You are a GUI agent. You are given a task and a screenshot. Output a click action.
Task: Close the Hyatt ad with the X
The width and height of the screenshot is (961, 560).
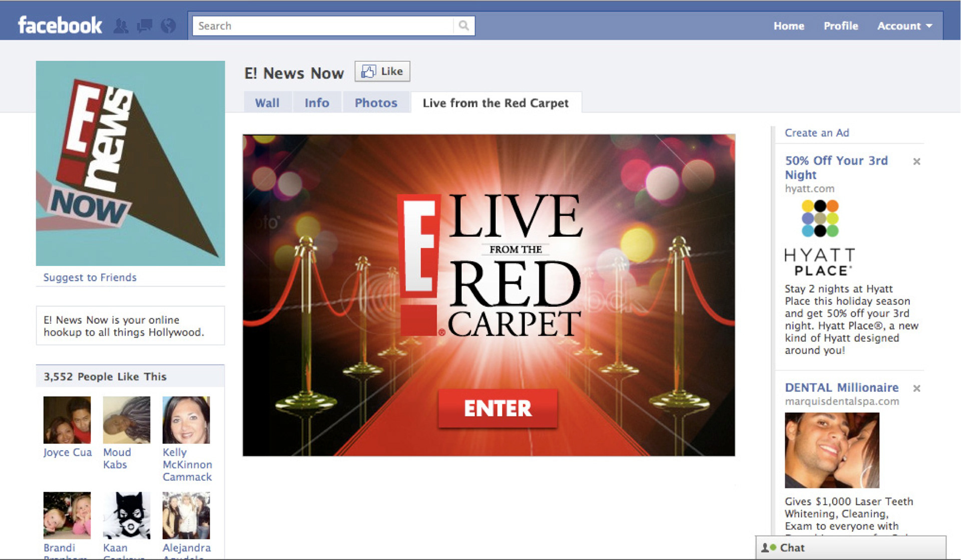click(x=916, y=162)
